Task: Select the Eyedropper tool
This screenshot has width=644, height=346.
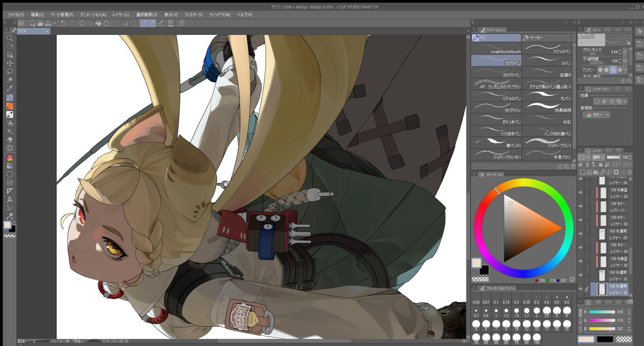Action: click(x=9, y=88)
